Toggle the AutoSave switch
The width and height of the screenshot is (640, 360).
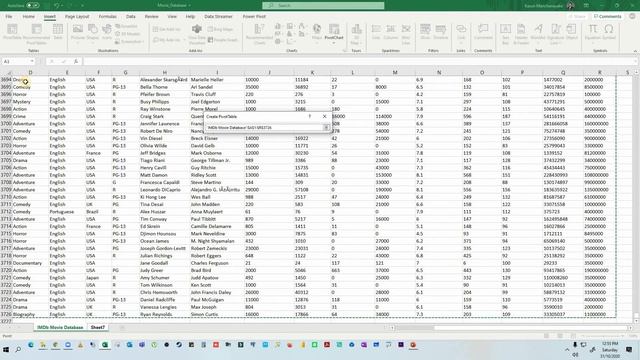tap(33, 5)
